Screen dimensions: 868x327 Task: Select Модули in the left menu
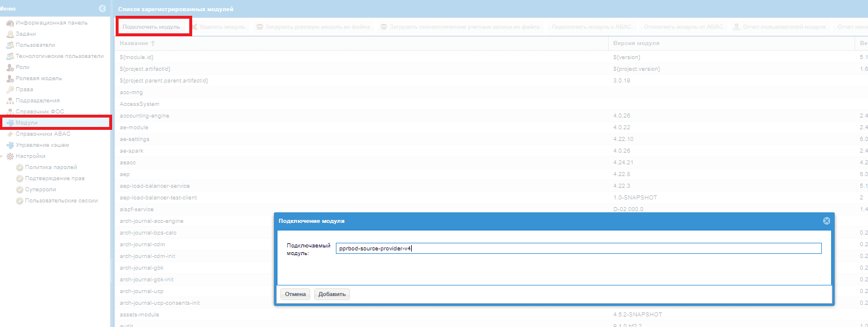pos(26,123)
